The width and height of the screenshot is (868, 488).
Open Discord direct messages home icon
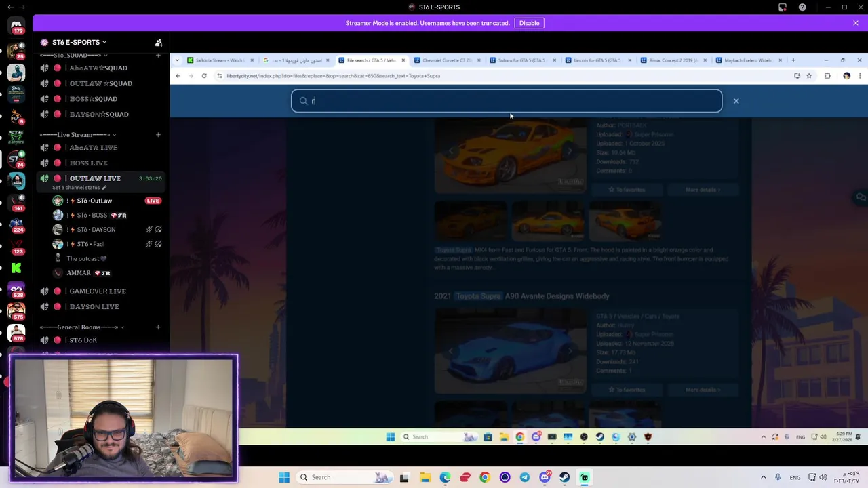click(x=16, y=26)
